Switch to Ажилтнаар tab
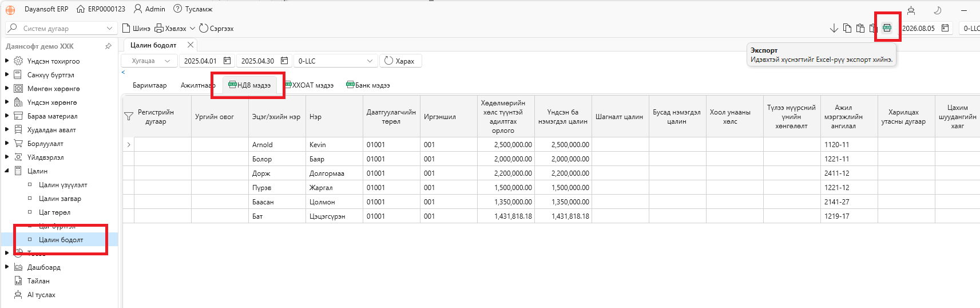The width and height of the screenshot is (980, 308). click(x=198, y=85)
